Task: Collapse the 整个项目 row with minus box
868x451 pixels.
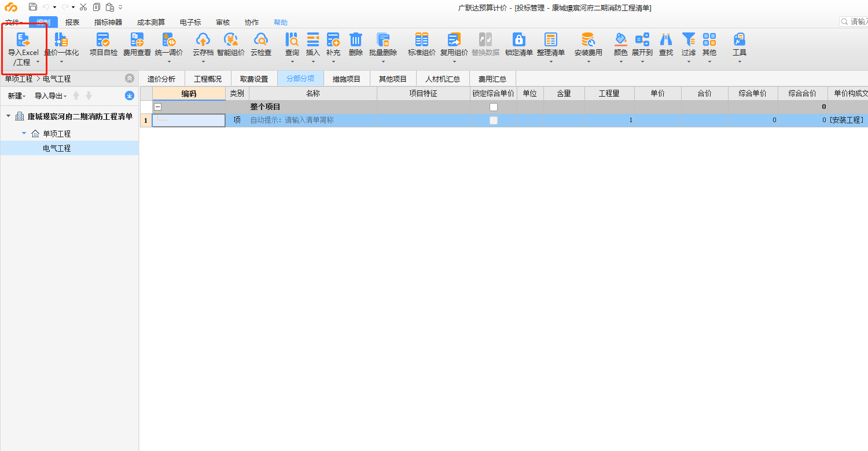Action: (158, 107)
